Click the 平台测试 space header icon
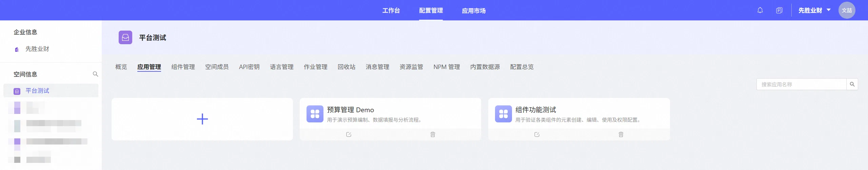The height and width of the screenshot is (170, 868). pyautogui.click(x=125, y=37)
